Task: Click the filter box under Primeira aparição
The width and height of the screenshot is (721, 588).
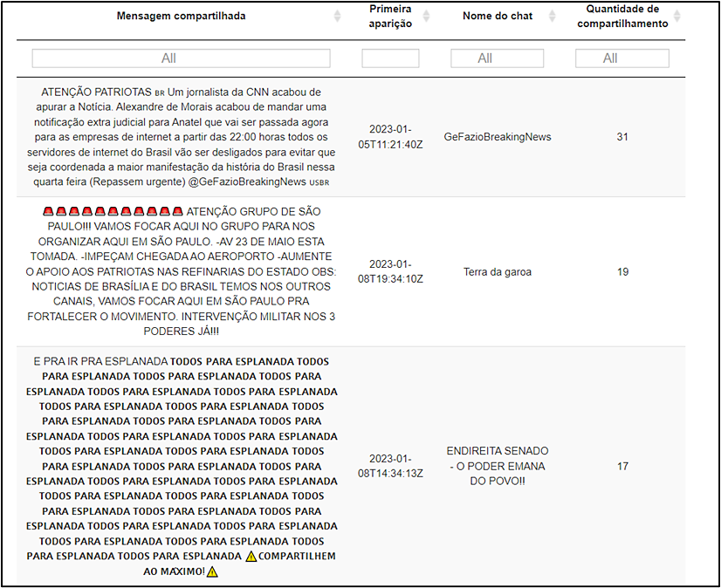Action: click(390, 58)
